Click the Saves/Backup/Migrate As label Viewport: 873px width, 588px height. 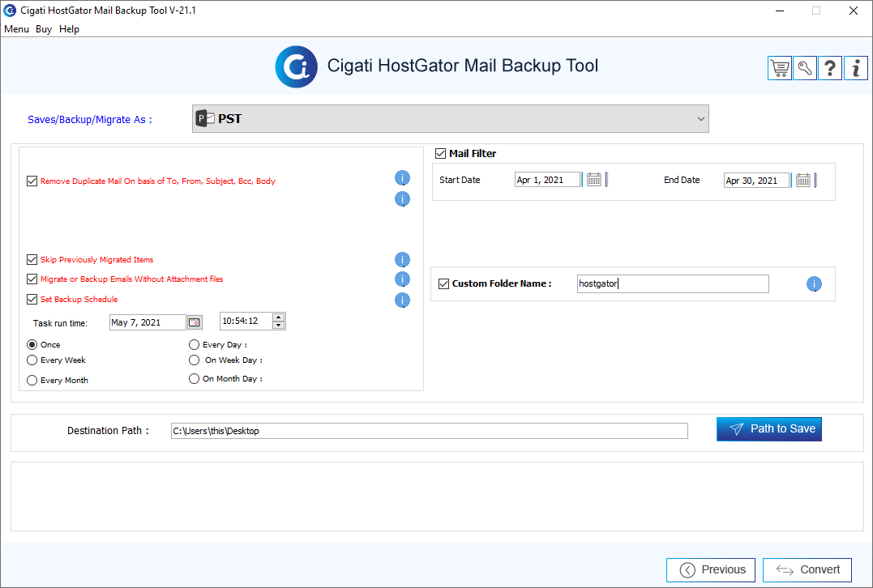(x=90, y=120)
